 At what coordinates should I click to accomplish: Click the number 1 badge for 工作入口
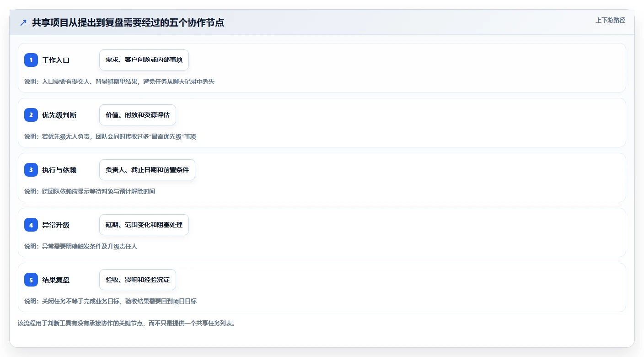(x=31, y=60)
